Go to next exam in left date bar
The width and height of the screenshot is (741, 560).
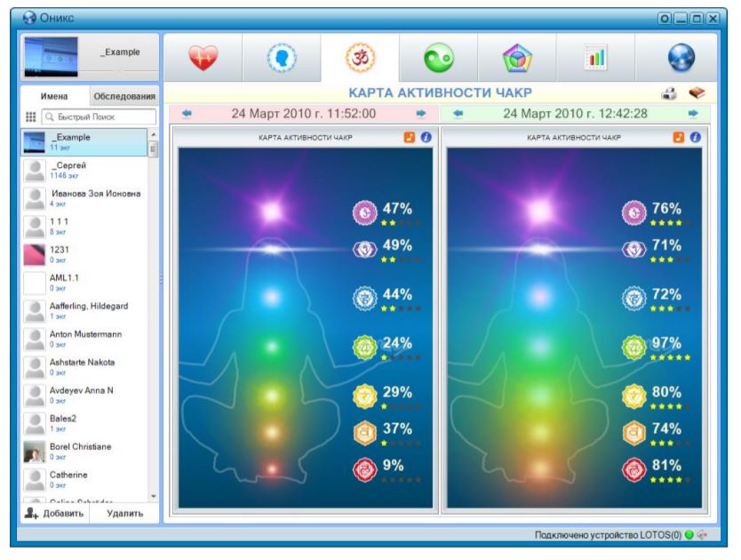[x=421, y=114]
